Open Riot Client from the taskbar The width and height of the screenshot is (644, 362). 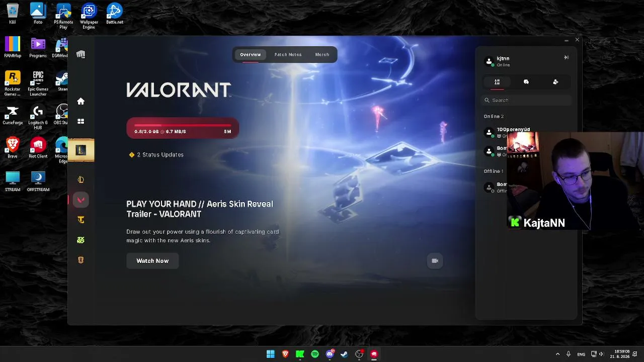(374, 354)
